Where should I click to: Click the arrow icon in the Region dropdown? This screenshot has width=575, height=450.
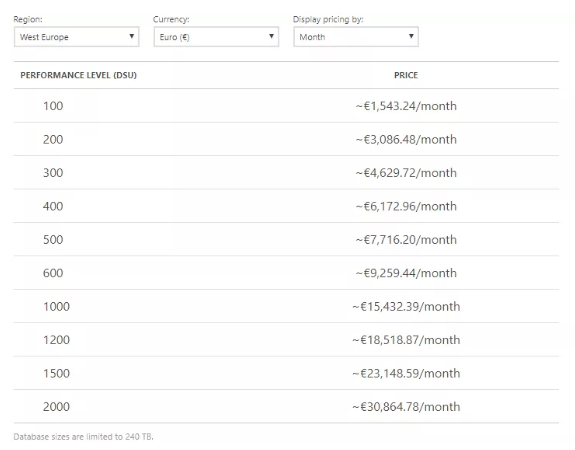(131, 36)
